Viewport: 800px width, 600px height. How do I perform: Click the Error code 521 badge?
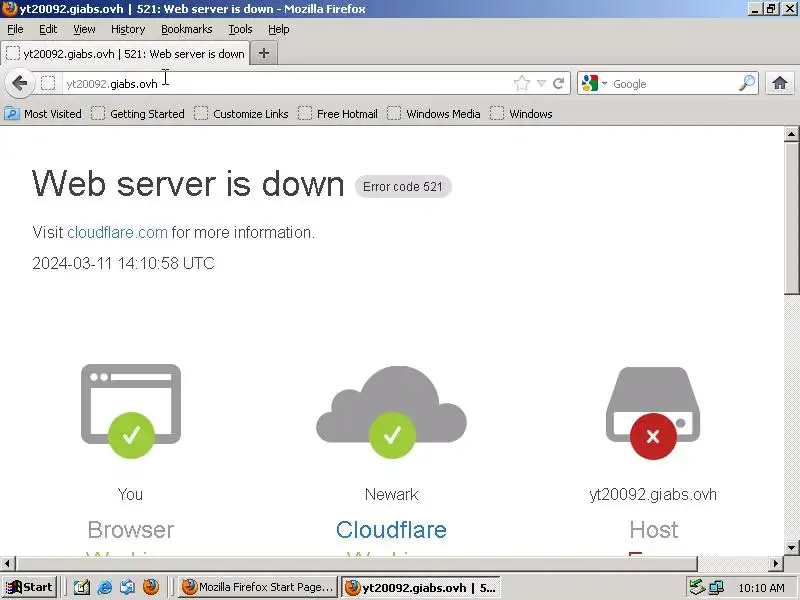403,187
